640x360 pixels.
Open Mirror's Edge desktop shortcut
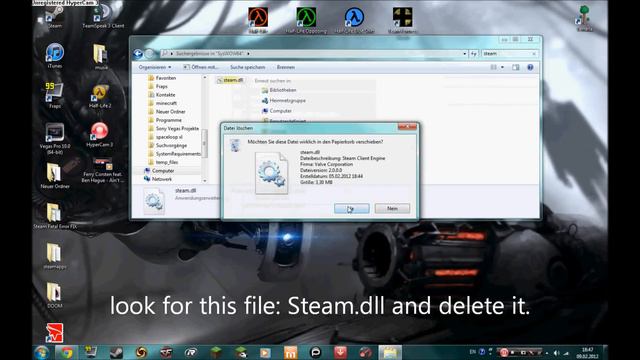point(55,333)
